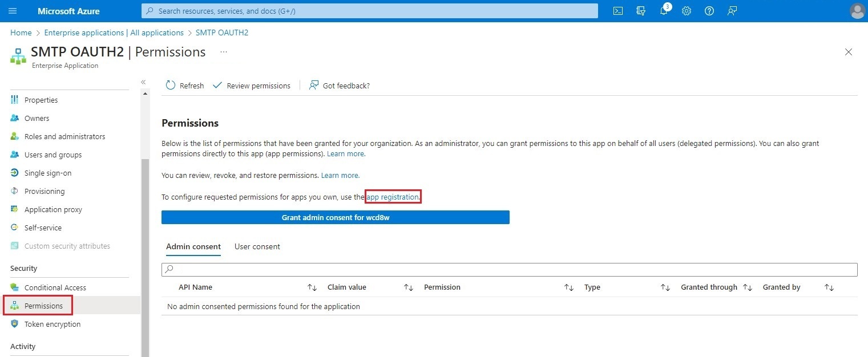The width and height of the screenshot is (868, 357).
Task: Collapse the navigation pane with the double chevron
Action: pyautogui.click(x=143, y=82)
